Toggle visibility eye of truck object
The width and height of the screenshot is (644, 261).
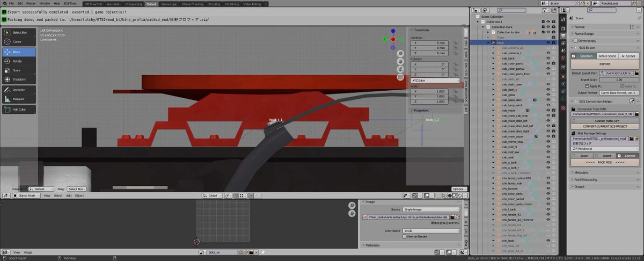[x=548, y=42]
